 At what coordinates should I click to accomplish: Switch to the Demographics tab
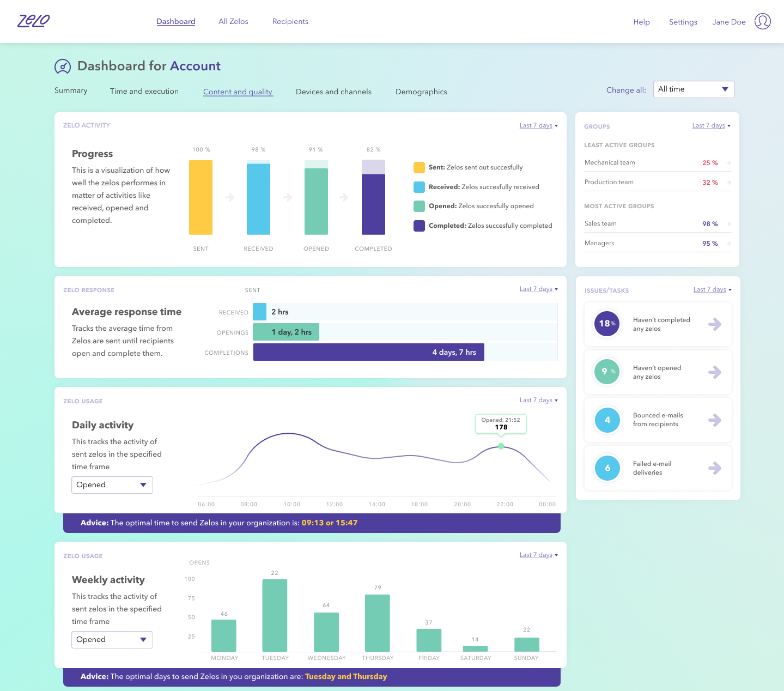click(421, 92)
